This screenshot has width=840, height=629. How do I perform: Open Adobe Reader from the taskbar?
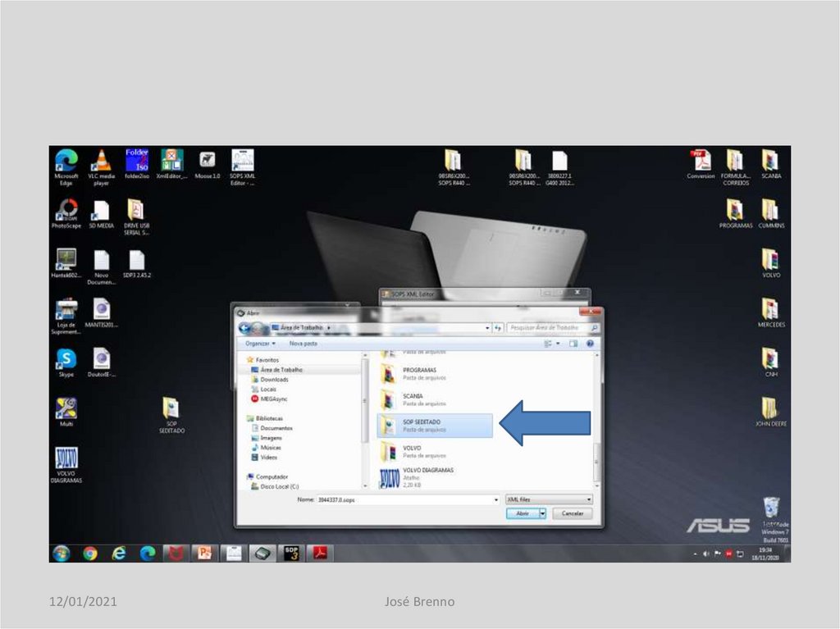320,553
